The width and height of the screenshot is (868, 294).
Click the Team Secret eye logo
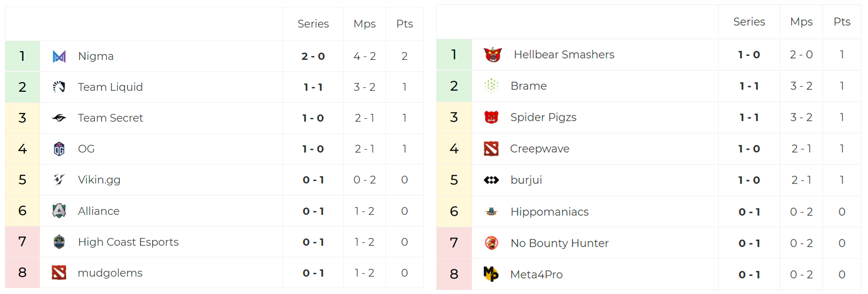point(59,118)
